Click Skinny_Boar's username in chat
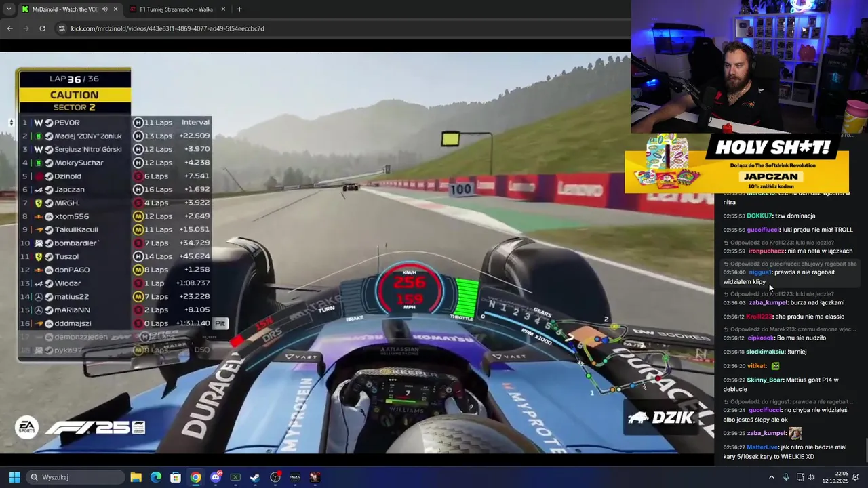The width and height of the screenshot is (868, 488). pos(765,380)
